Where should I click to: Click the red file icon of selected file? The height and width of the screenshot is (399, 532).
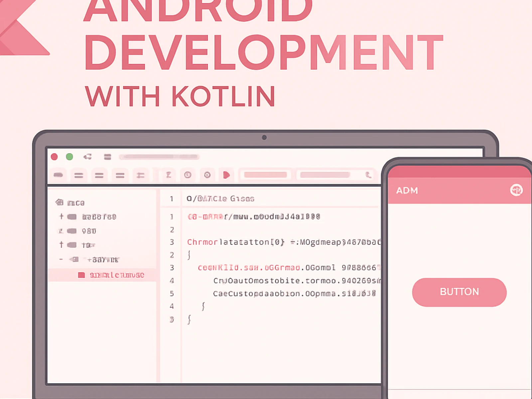pyautogui.click(x=81, y=275)
